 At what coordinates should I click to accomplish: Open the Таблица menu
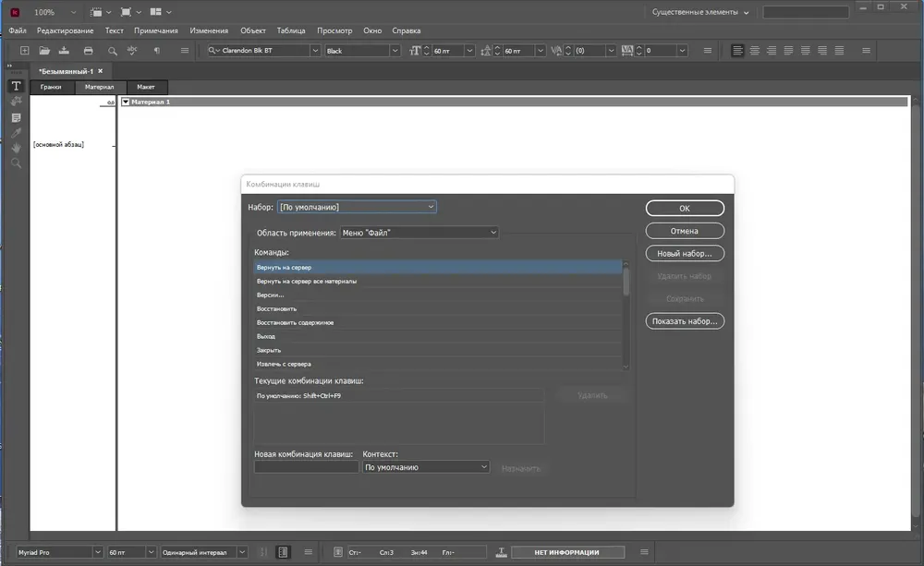[x=291, y=30]
